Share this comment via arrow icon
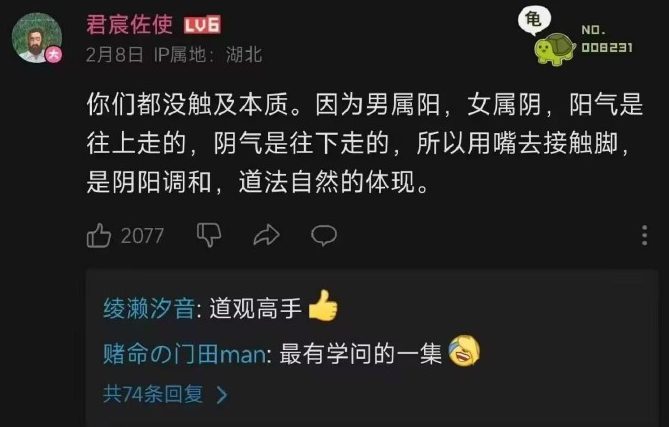 [x=267, y=235]
